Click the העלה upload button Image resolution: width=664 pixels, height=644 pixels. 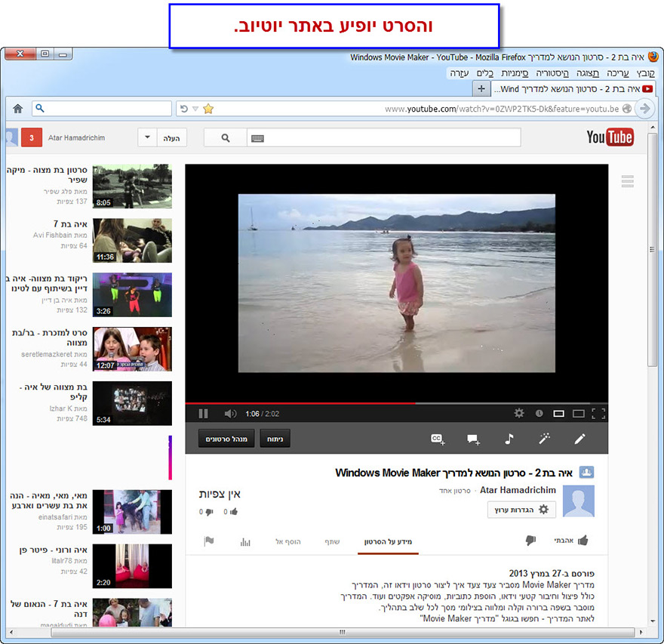(x=171, y=137)
